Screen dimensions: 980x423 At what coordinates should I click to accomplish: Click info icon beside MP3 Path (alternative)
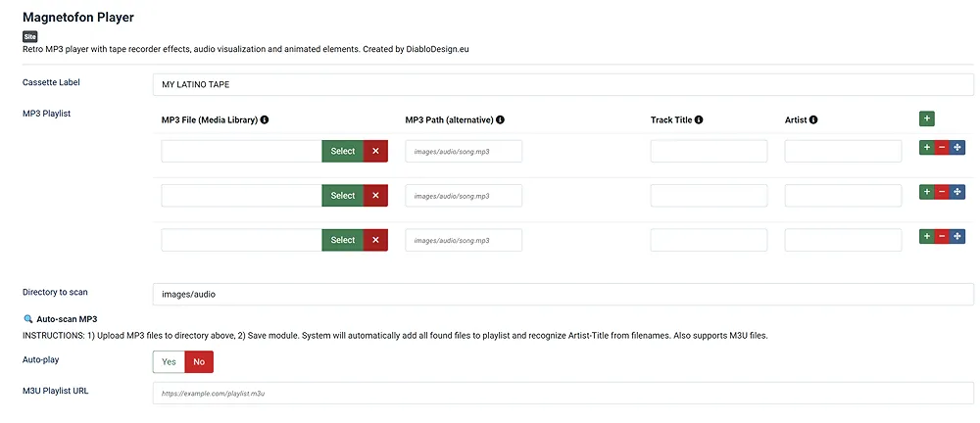coord(500,120)
